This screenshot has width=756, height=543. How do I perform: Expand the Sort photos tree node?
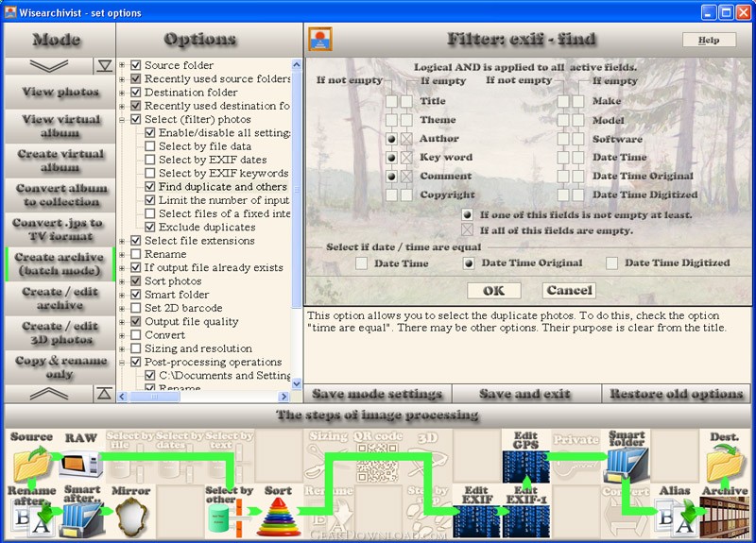pyautogui.click(x=122, y=280)
